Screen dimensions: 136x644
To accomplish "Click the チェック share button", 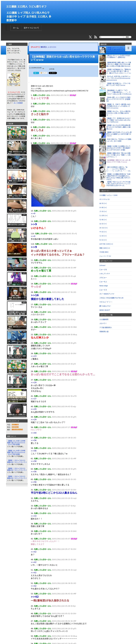I will [44, 73].
